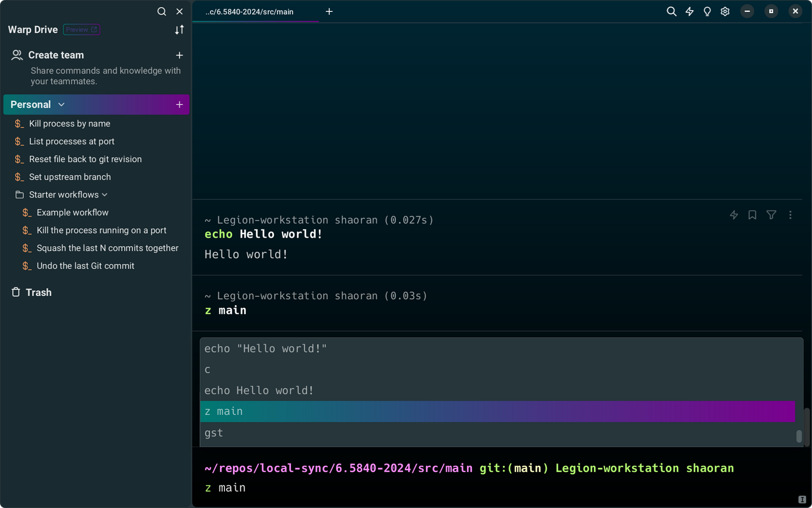
Task: Click the input mode icon at bottom right
Action: tap(802, 500)
